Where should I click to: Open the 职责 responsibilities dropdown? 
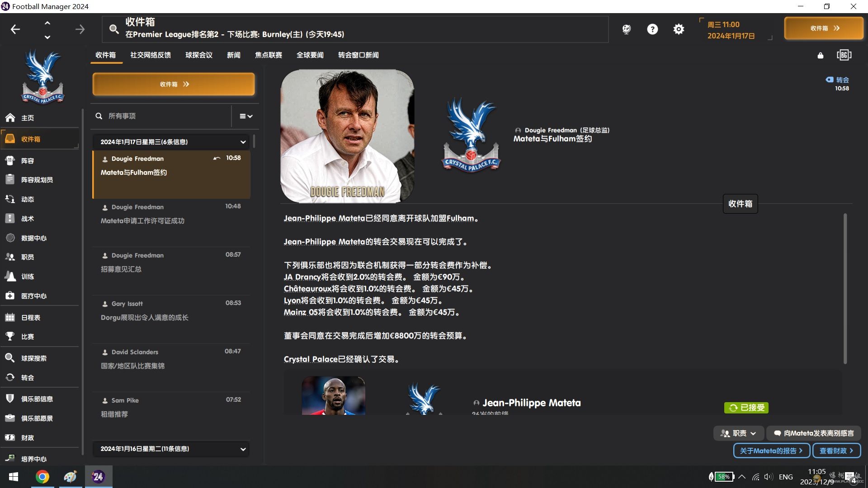point(739,433)
